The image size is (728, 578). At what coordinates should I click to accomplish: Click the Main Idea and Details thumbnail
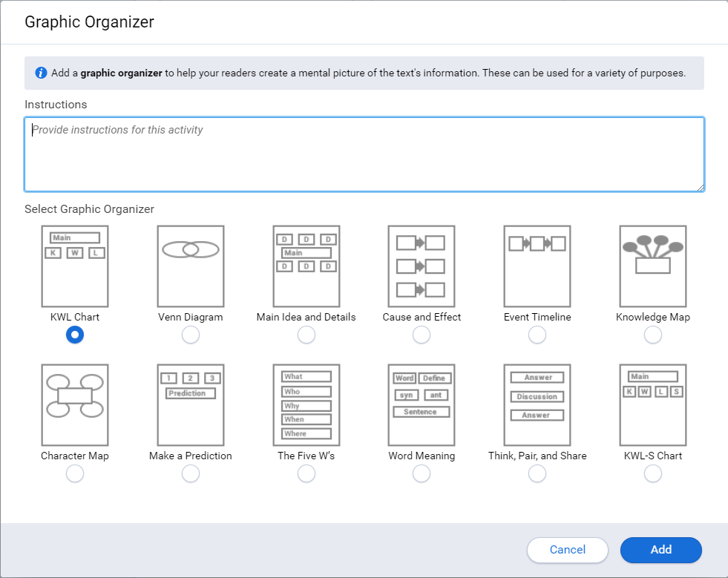tap(306, 266)
